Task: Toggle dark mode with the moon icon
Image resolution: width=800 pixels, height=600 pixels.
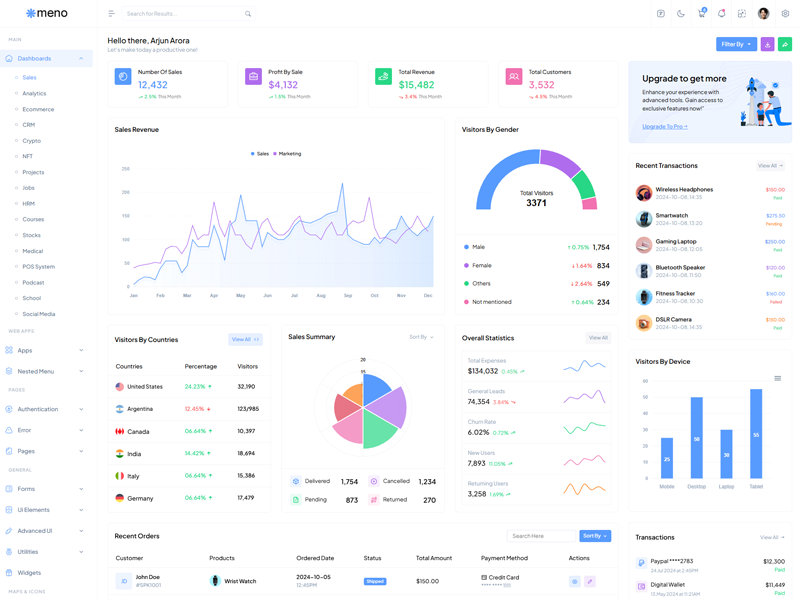Action: pos(681,14)
